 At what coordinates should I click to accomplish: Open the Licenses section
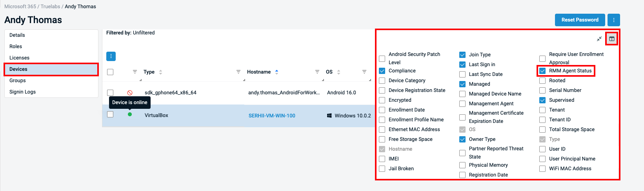(x=20, y=58)
